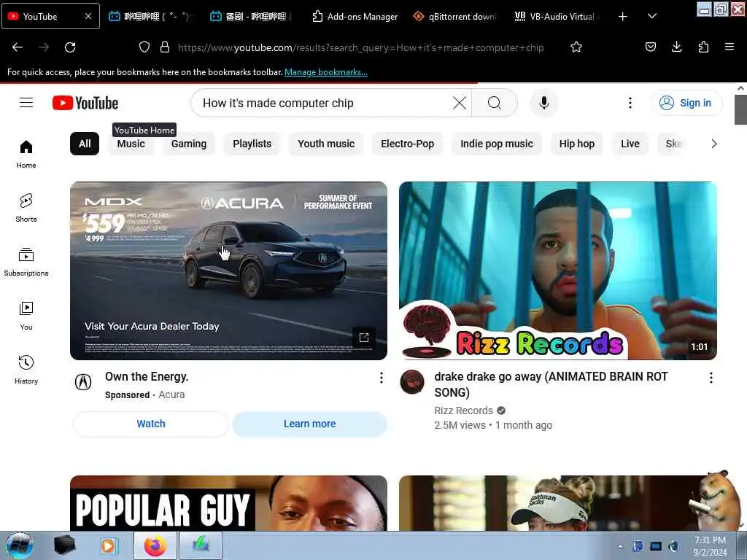Open the Manage bookmarks link
Image resolution: width=747 pixels, height=560 pixels.
coord(326,72)
